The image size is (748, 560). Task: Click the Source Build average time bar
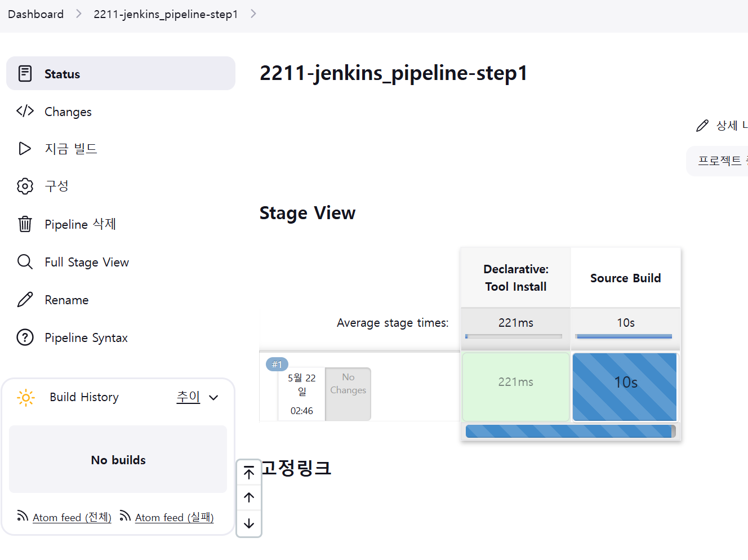[624, 336]
